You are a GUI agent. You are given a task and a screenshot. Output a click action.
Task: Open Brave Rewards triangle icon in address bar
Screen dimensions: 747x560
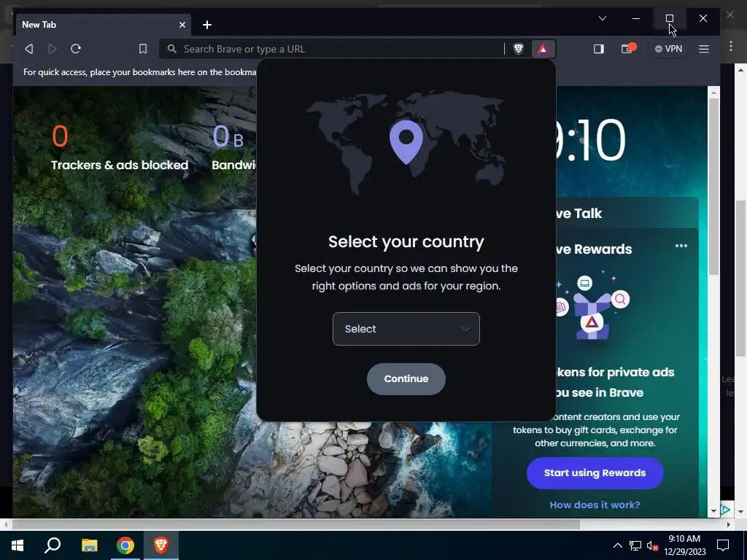click(543, 49)
